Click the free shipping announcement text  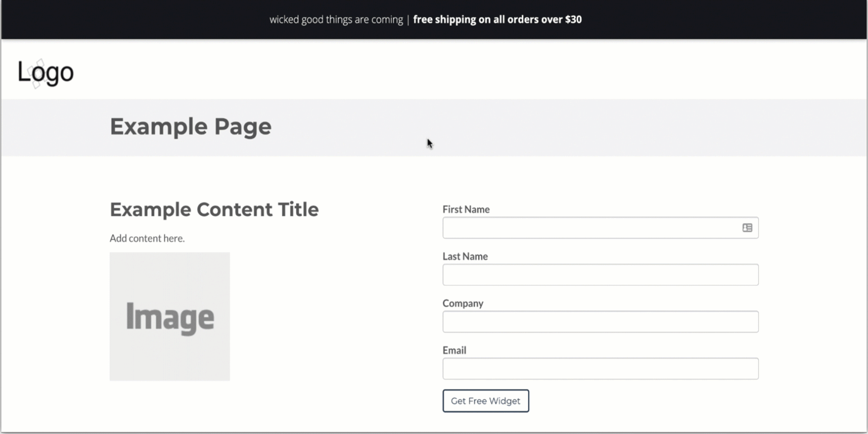[x=497, y=19]
